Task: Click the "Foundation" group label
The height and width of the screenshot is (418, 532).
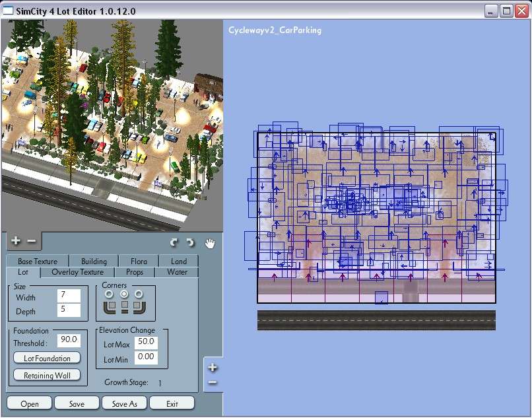Action: coord(31,331)
